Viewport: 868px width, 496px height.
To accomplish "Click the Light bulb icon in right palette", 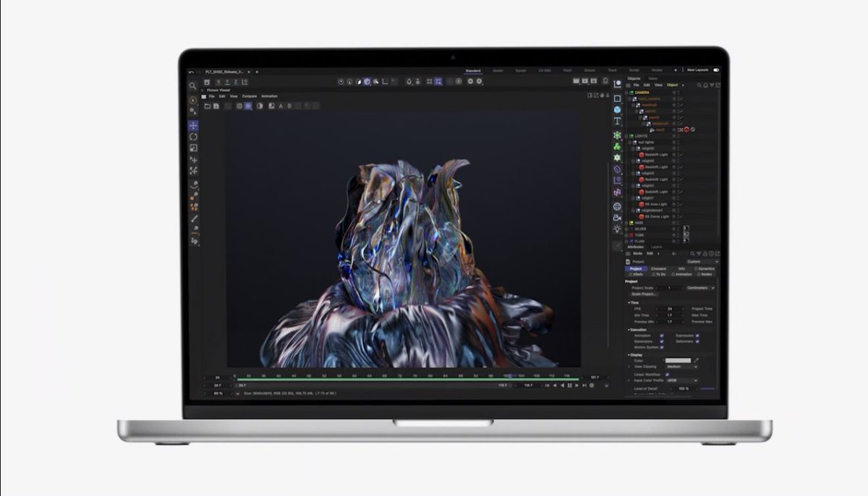I will pos(617,228).
